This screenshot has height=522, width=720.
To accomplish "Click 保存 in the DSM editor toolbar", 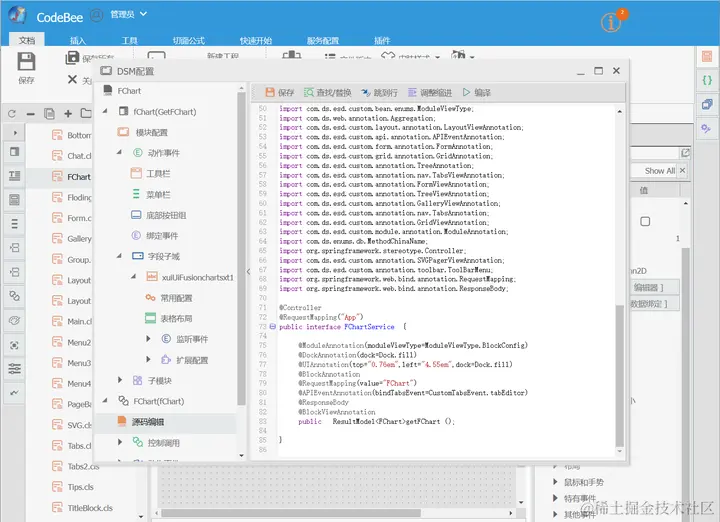I will pos(280,93).
